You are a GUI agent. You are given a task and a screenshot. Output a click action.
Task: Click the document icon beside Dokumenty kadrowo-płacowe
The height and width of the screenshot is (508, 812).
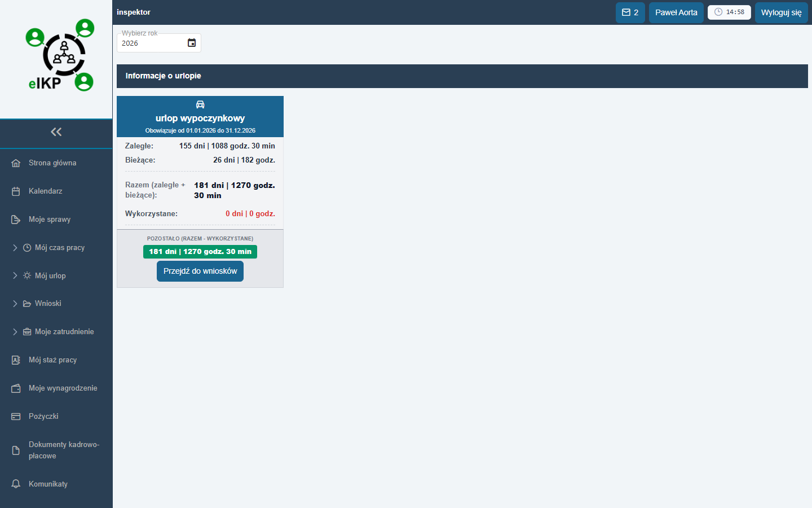click(16, 450)
